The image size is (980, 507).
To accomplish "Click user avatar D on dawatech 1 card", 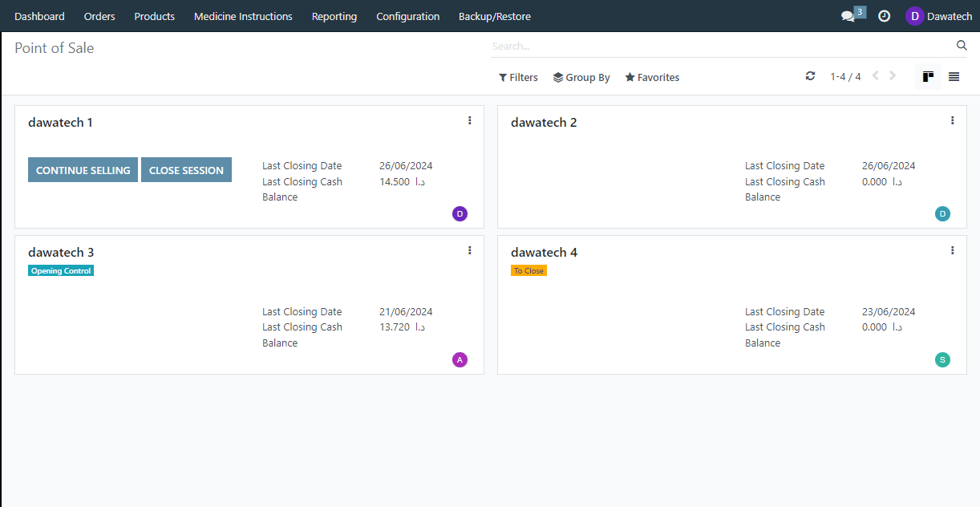I will 460,213.
